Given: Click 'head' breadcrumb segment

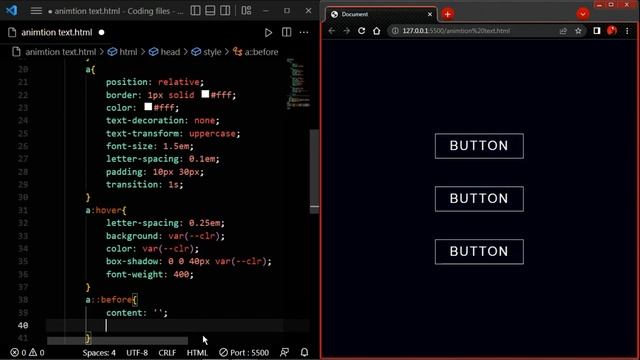Looking at the screenshot, I should tap(170, 52).
